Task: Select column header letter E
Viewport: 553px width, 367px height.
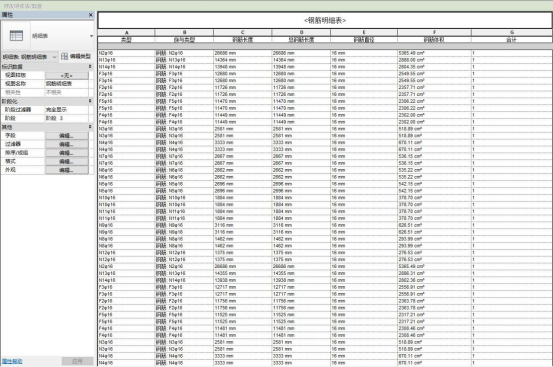Action: coord(364,32)
